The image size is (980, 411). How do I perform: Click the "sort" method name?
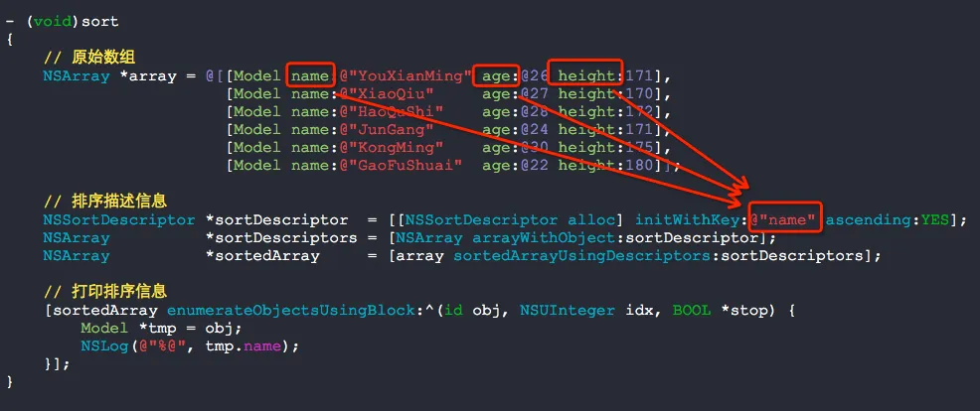tap(100, 22)
